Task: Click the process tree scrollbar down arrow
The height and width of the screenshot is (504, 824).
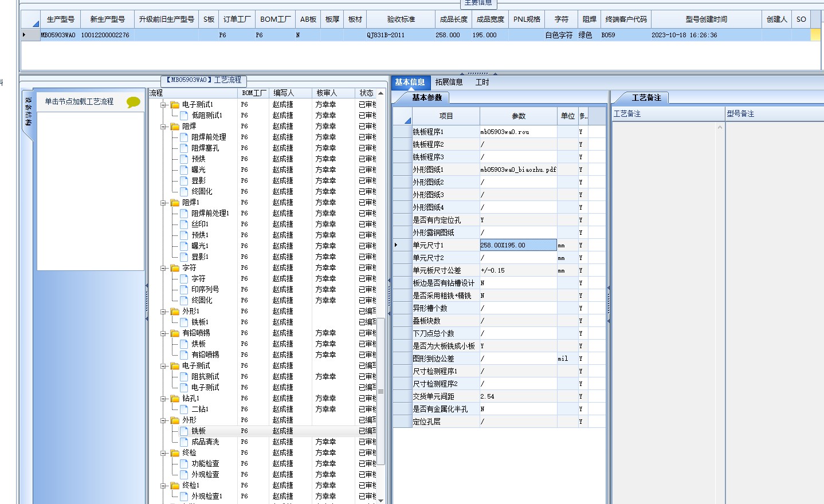Action: tap(380, 500)
